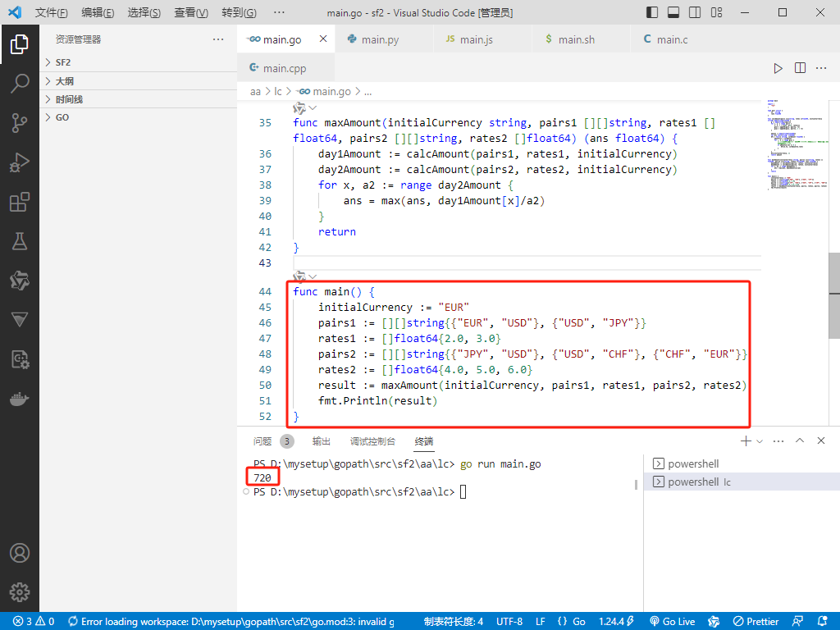Open the 选择(S) menu

[144, 12]
